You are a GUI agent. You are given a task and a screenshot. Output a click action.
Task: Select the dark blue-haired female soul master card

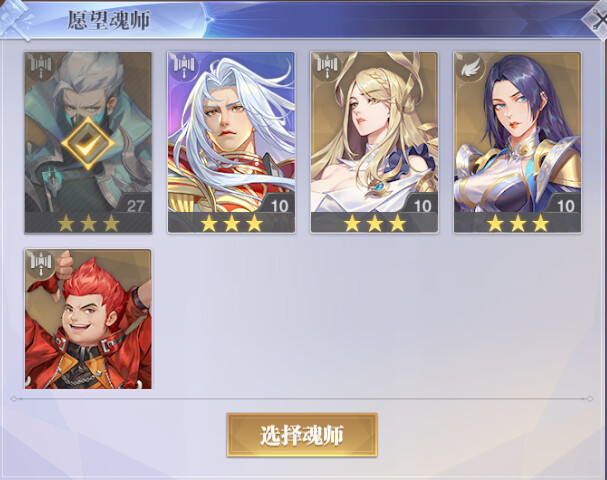(x=518, y=142)
